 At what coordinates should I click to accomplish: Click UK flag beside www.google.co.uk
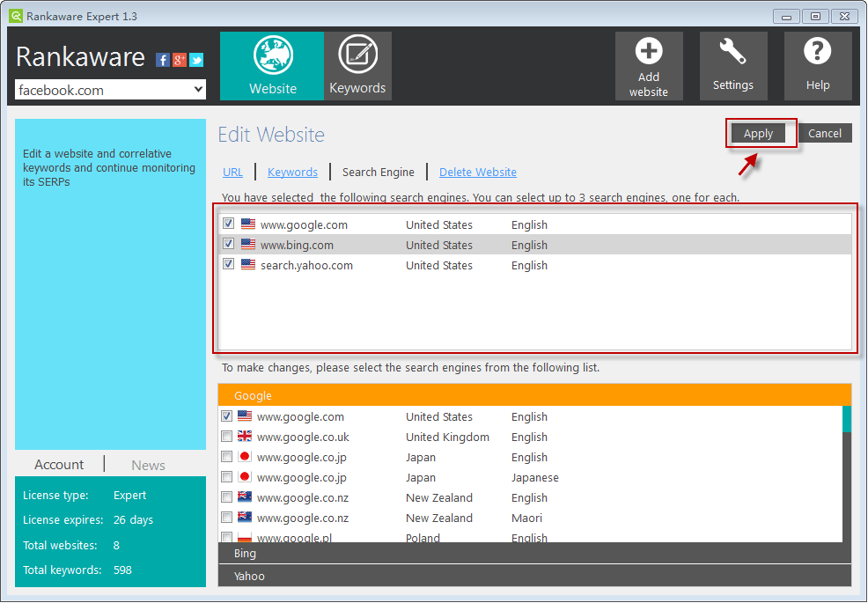244,437
